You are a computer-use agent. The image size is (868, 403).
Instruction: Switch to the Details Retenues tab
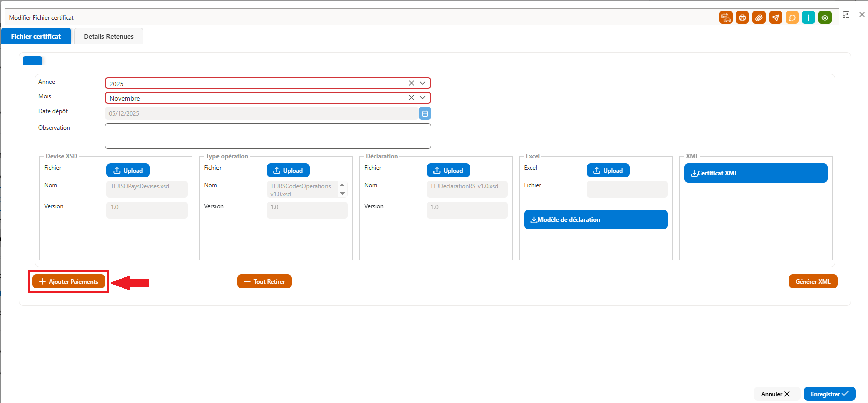108,36
